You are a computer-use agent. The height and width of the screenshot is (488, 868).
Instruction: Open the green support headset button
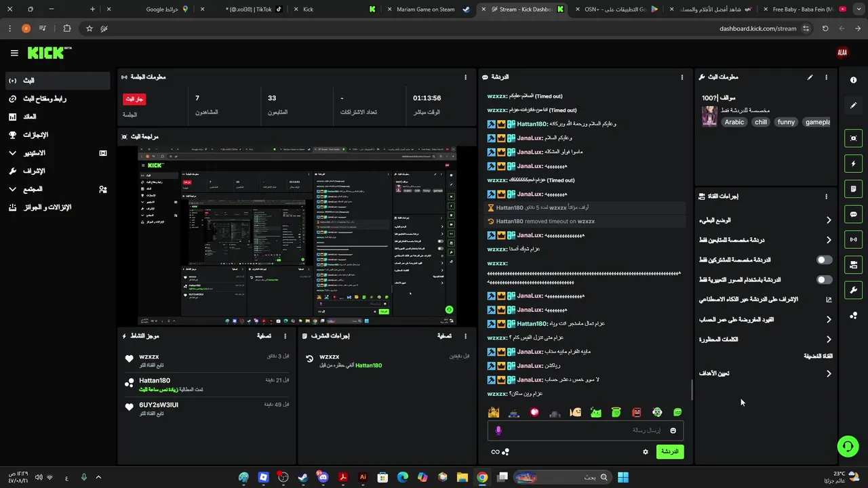(x=848, y=446)
